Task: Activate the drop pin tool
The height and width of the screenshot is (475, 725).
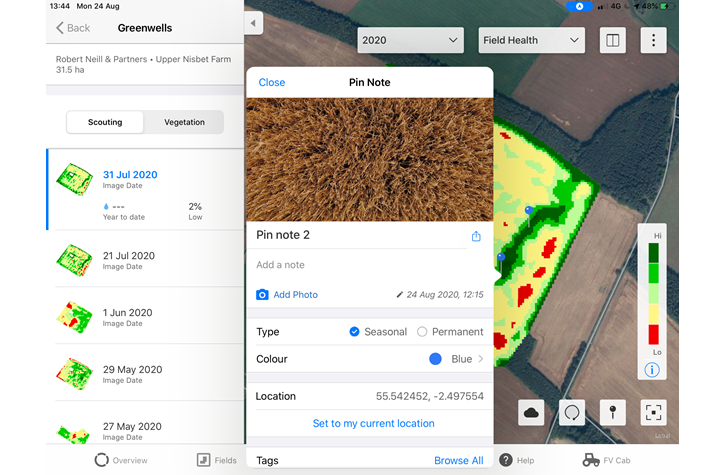Action: (x=613, y=412)
